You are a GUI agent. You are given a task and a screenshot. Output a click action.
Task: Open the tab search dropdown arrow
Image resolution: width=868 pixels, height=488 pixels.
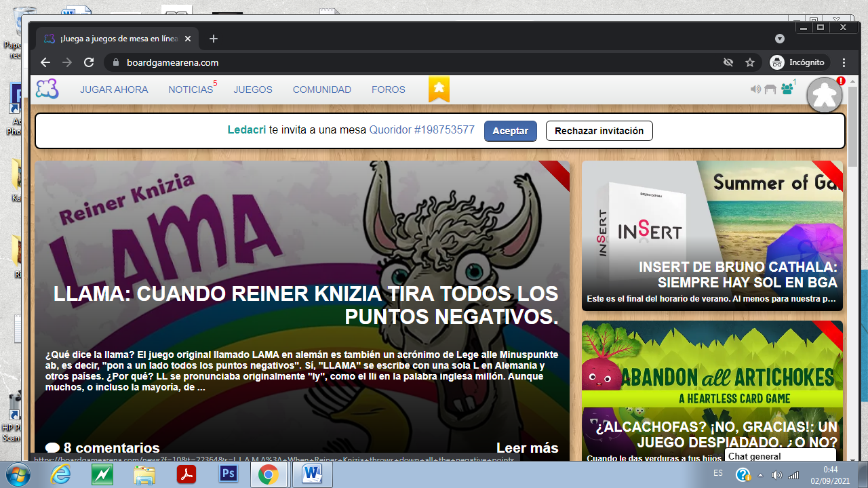click(780, 39)
